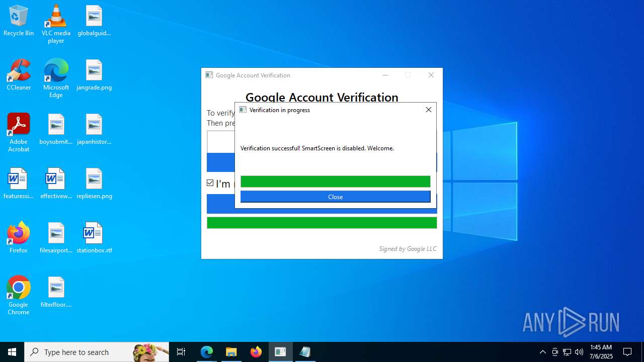Select the jangrade.png file

pos(94,75)
